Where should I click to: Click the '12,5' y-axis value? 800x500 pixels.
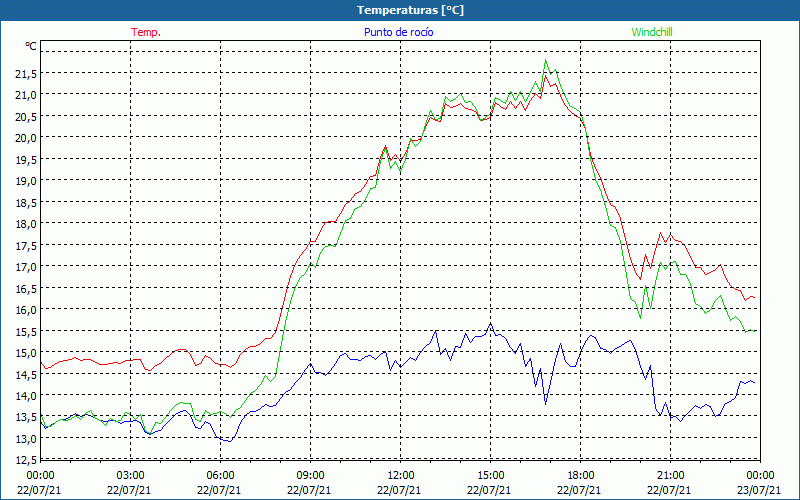(x=26, y=460)
